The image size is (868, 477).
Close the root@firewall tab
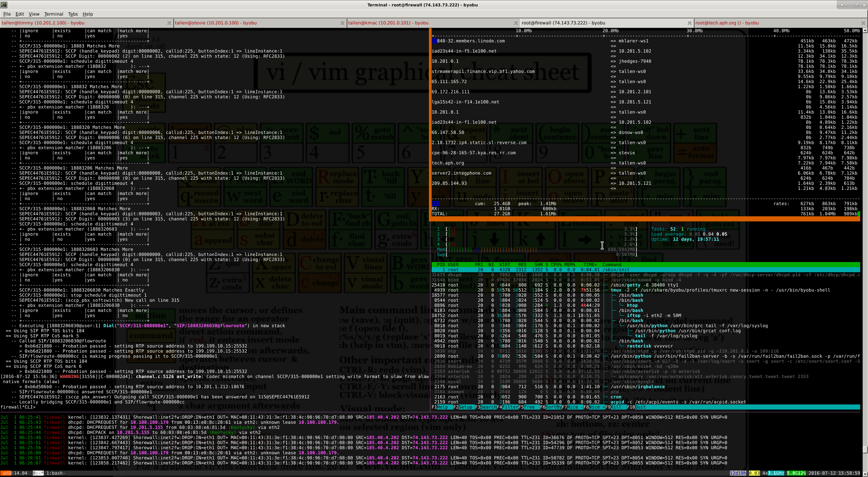[x=689, y=23]
